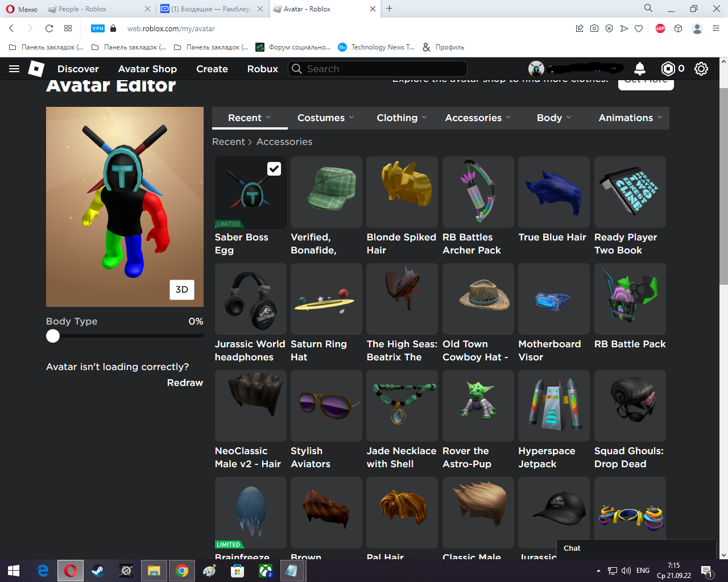The height and width of the screenshot is (582, 728).
Task: Select the Hyperspace Jetpack item
Action: 554,406
